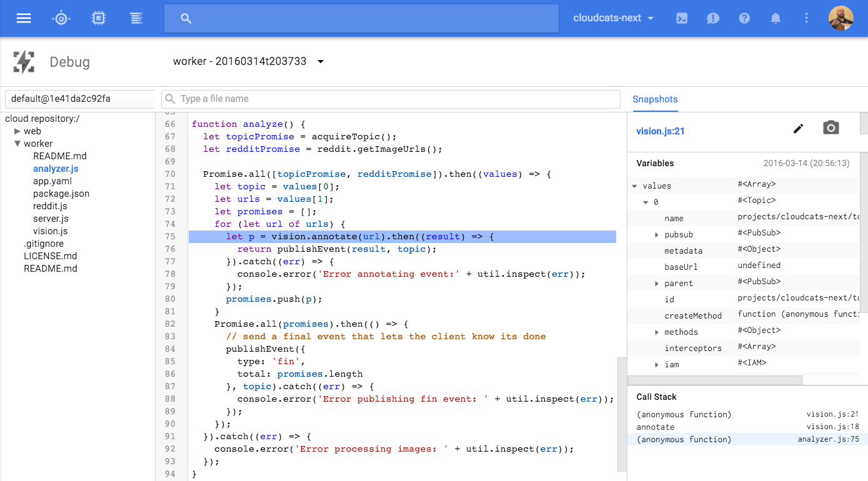
Task: Click the snapshot timestamp 2016-03-14 (20:56:13)
Action: [806, 163]
